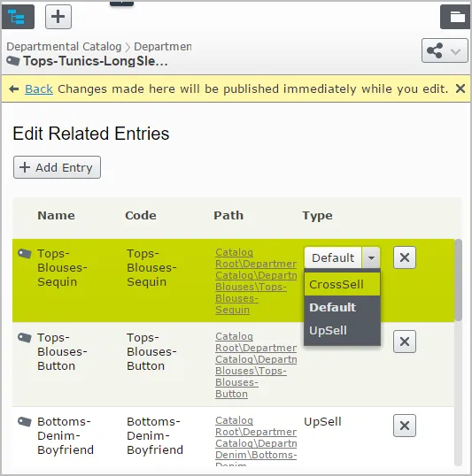472x476 pixels.
Task: Click the share options icon button
Action: (x=435, y=50)
